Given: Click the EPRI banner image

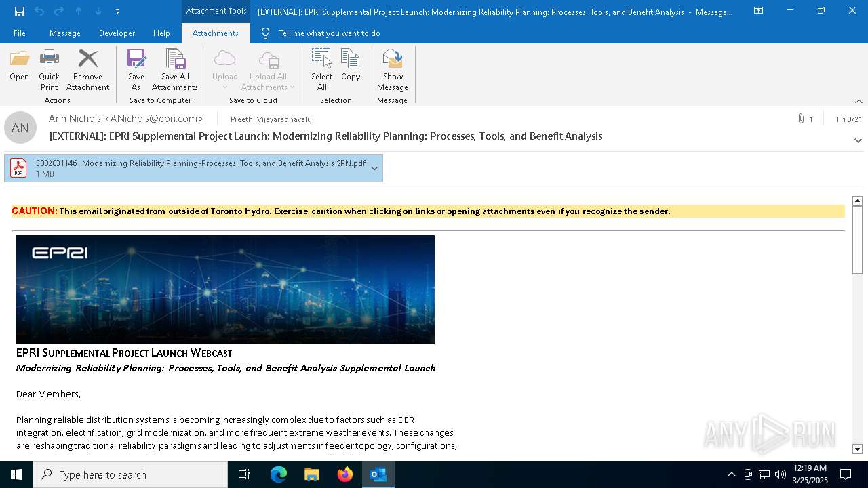Looking at the screenshot, I should tap(225, 289).
